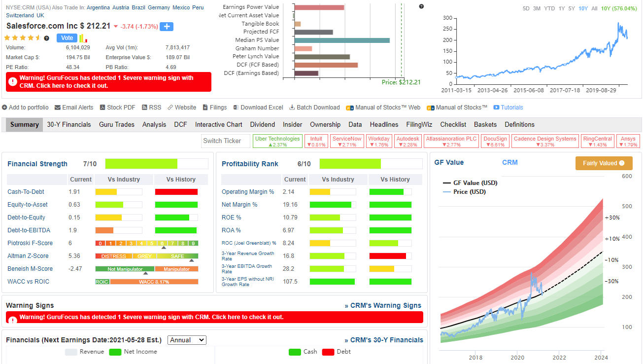Screen dimensions: 644x364
Task: Open the DCF tab
Action: 180,124
